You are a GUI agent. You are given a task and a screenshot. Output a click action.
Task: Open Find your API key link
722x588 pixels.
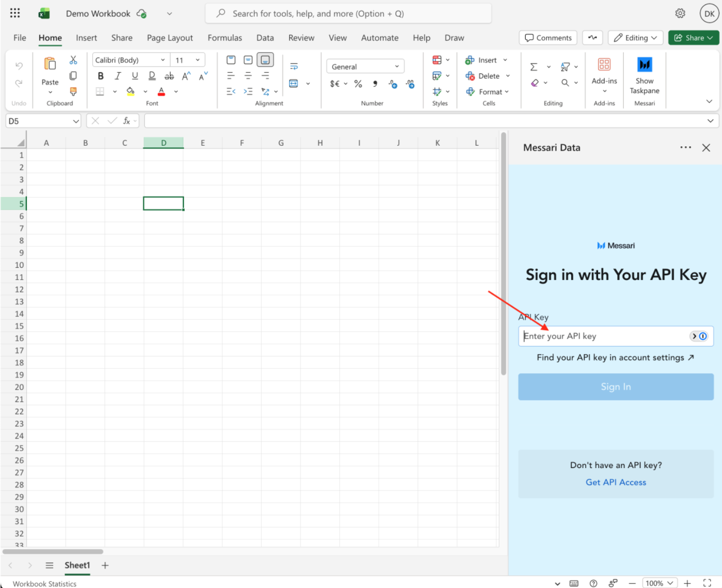point(615,357)
